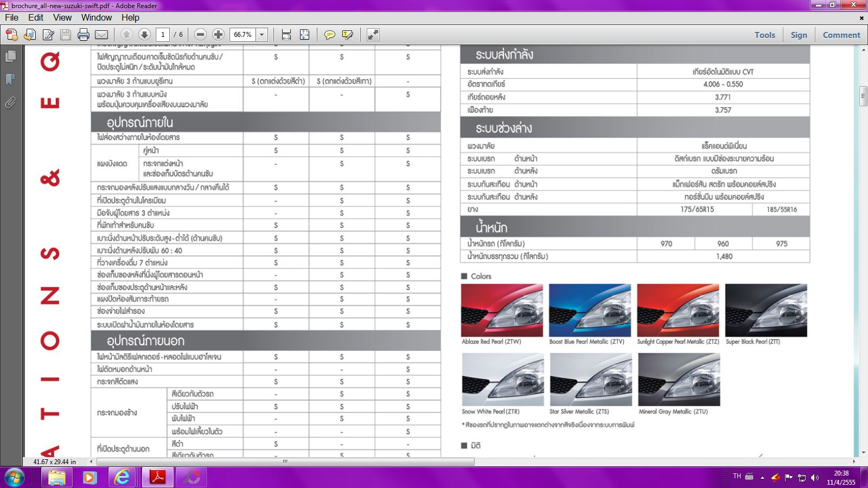This screenshot has height=488, width=868.
Task: Click the edit document pencil icon
Action: [x=48, y=35]
